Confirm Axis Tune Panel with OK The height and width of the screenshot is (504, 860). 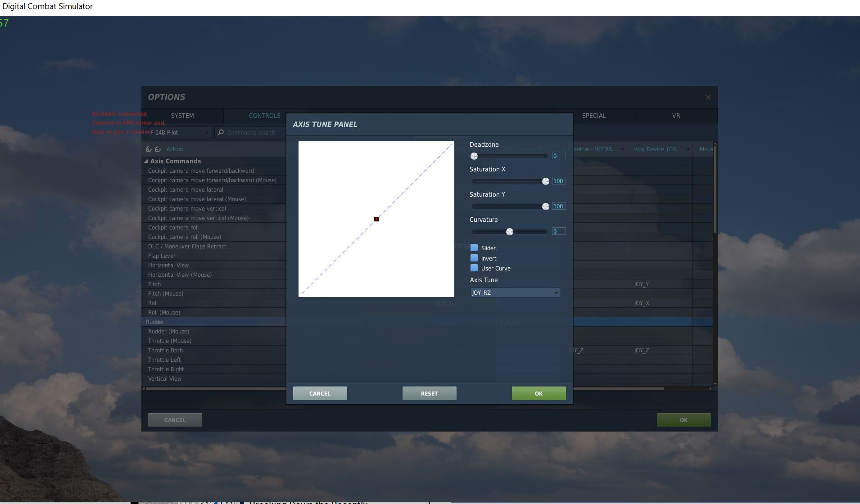(x=539, y=393)
